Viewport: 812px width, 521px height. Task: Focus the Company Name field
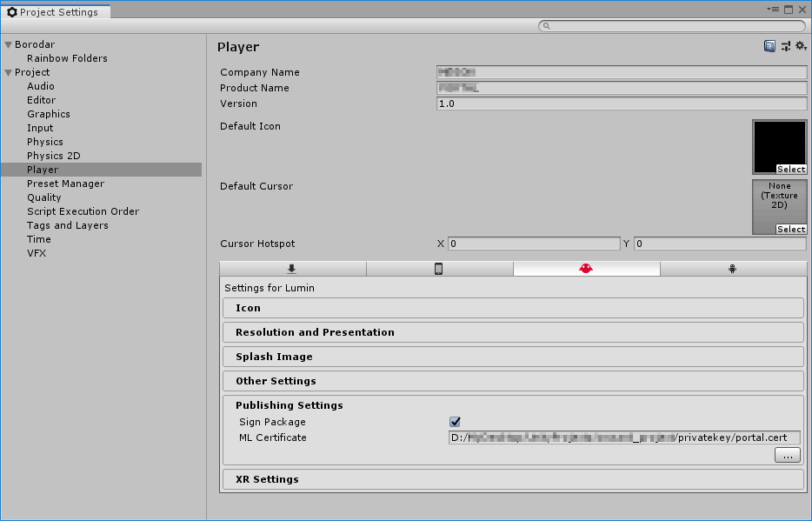click(622, 72)
